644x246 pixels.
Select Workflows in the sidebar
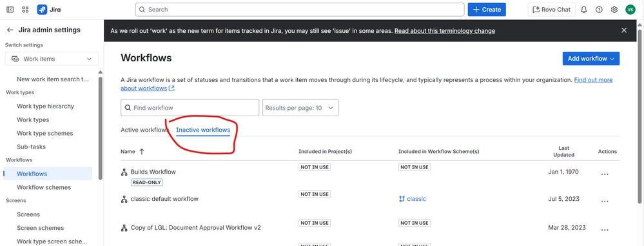coord(48,174)
